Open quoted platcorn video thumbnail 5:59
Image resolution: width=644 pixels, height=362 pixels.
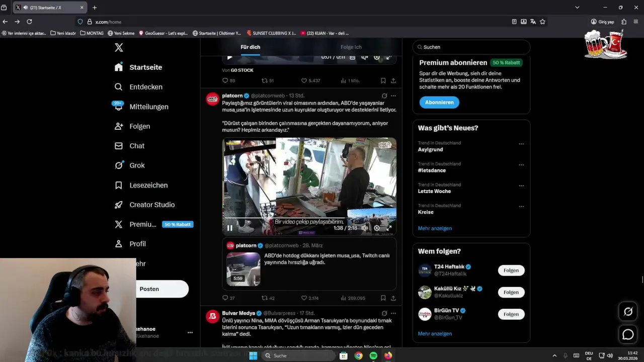click(x=243, y=268)
